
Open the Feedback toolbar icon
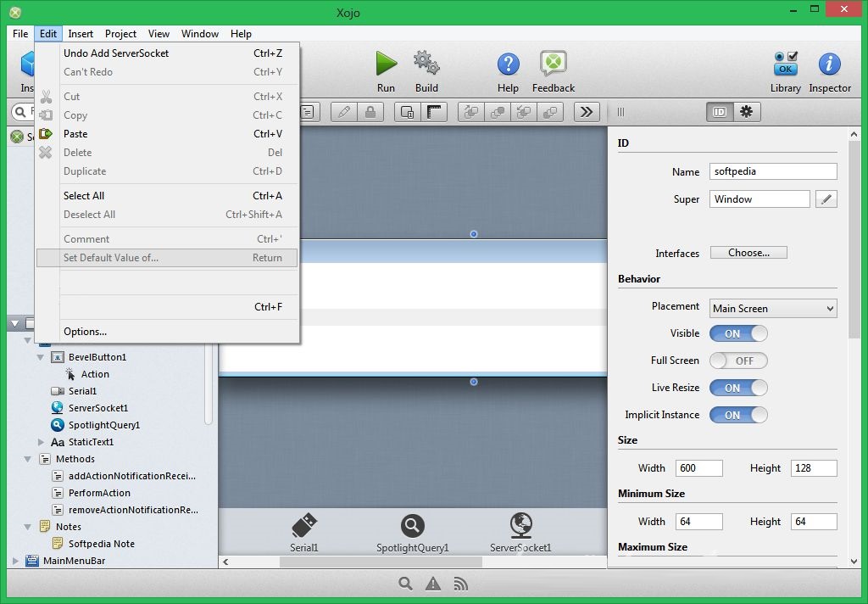point(553,64)
